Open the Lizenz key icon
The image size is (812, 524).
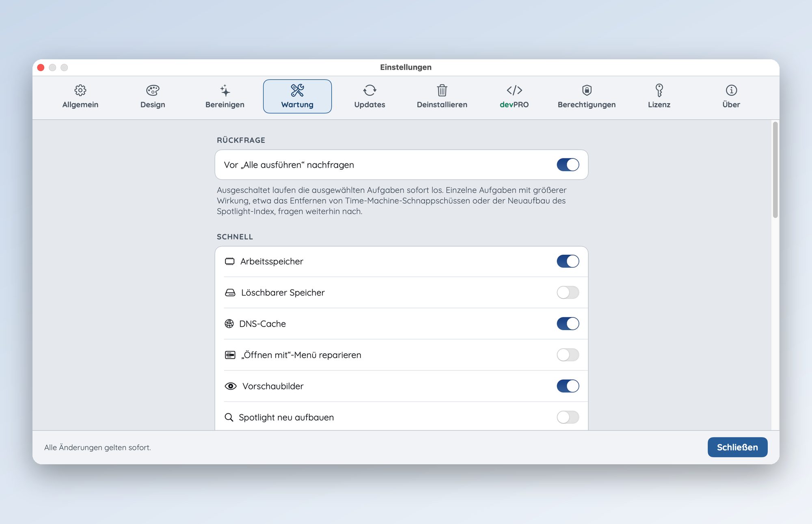[659, 90]
